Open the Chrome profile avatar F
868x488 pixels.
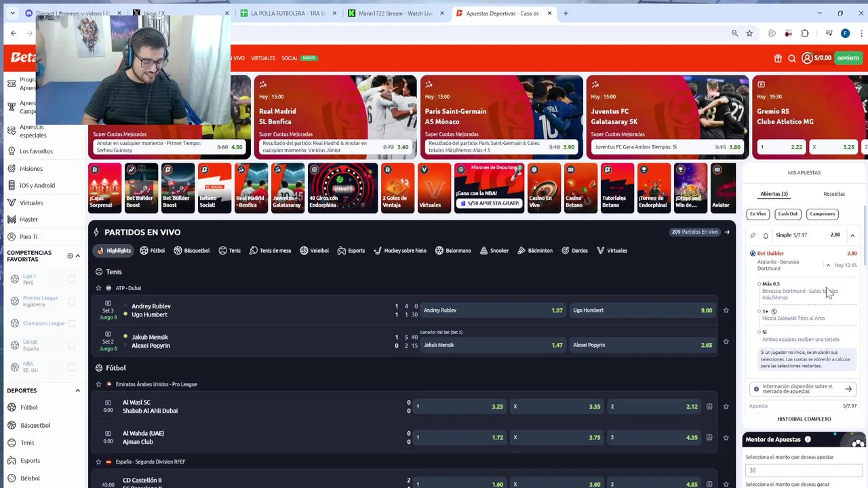[845, 33]
